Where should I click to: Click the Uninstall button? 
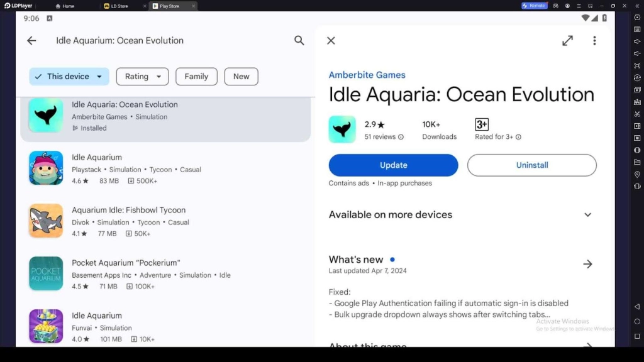[532, 165]
